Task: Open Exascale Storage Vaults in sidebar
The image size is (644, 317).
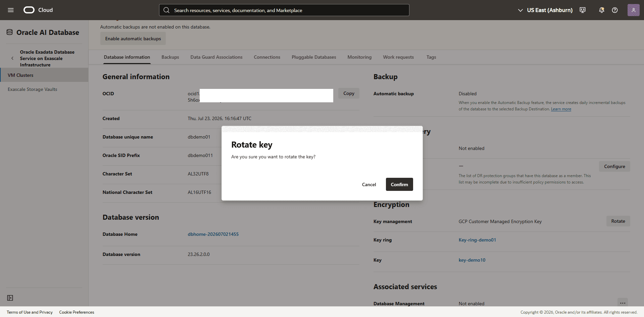Action: point(33,89)
